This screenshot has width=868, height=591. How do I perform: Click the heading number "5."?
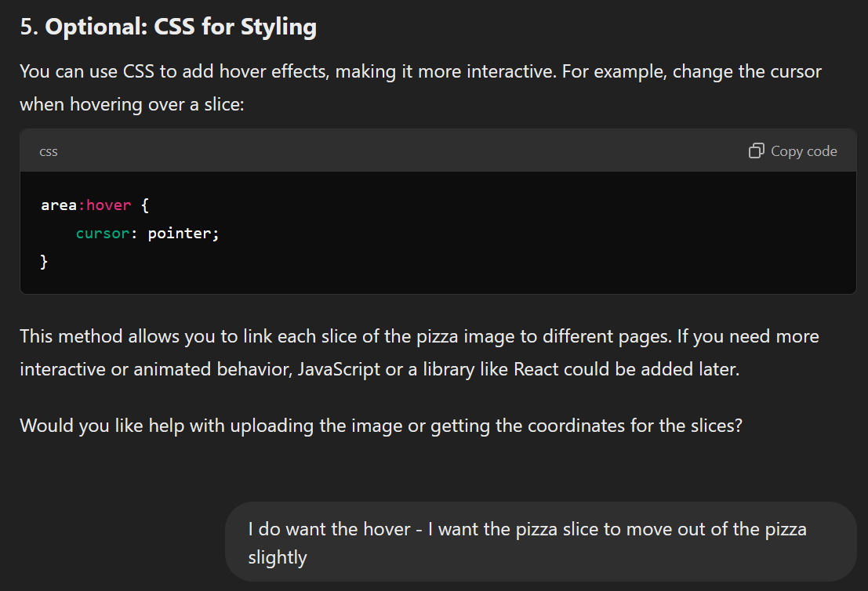click(x=29, y=27)
